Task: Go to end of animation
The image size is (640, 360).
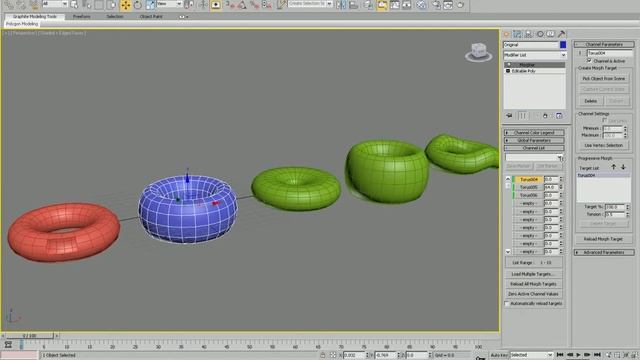Action: [x=597, y=355]
